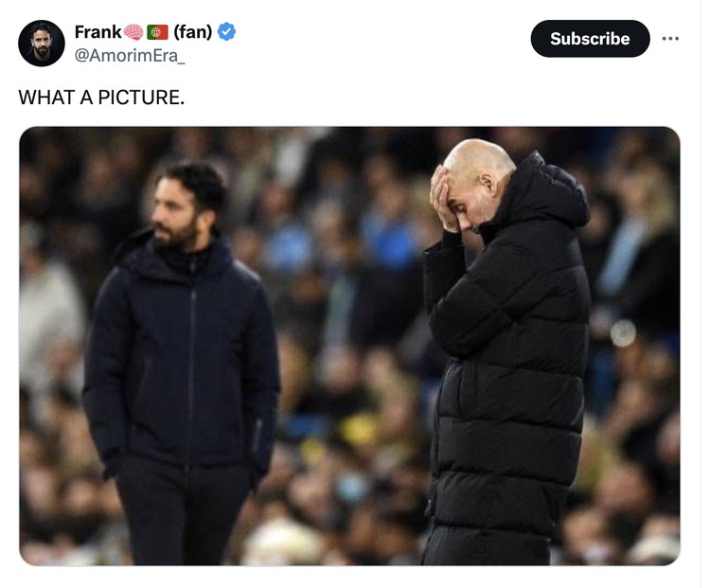Image resolution: width=710 pixels, height=588 pixels.
Task: Click the "Frank" display name
Action: click(98, 32)
